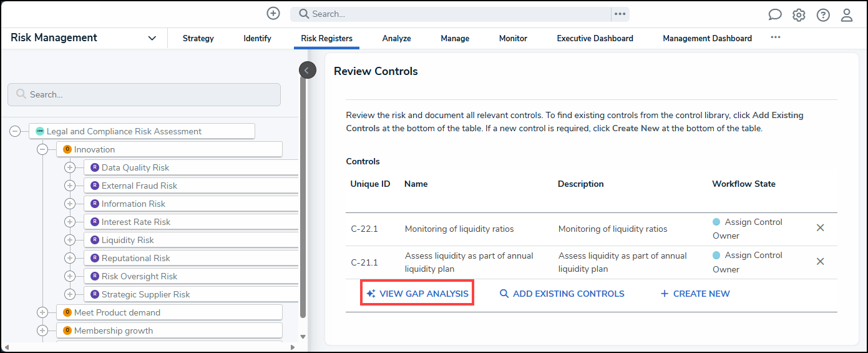This screenshot has height=353, width=868.
Task: Click Create New control button
Action: click(x=695, y=294)
